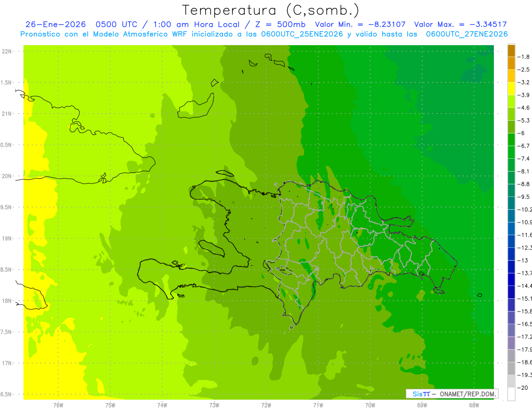Click the '73W' longitude label
Screen dimensions: 532x411
[x=214, y=405]
